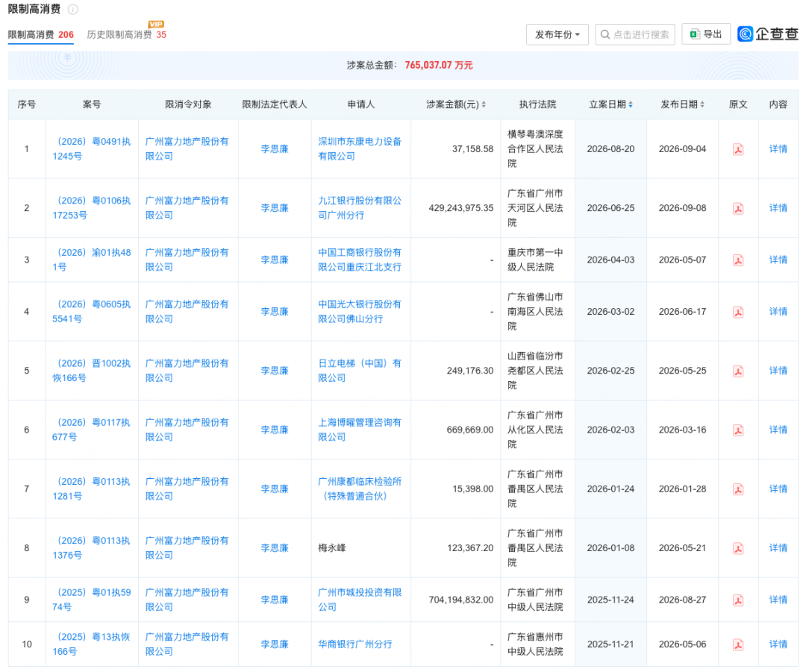Select 执行法院 column header

537,104
